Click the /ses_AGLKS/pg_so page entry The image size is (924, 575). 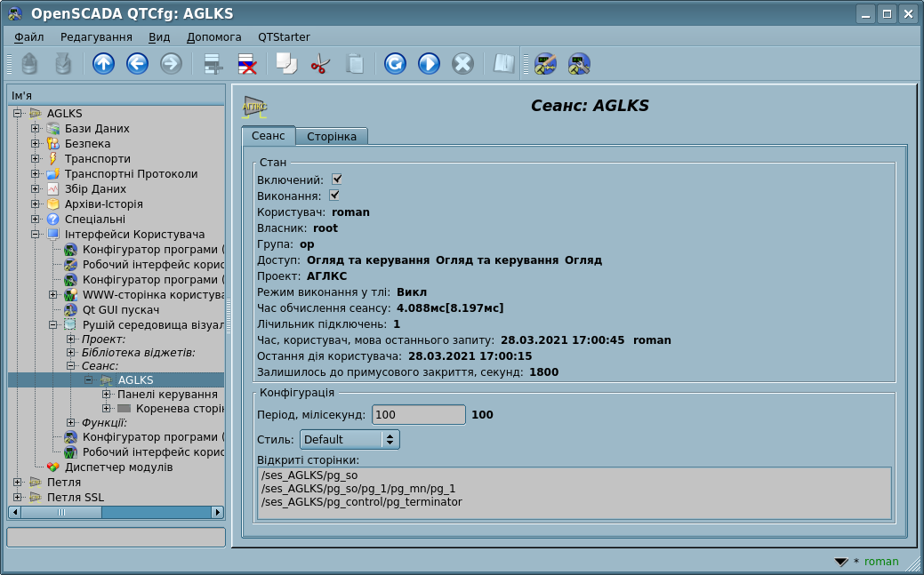pyautogui.click(x=309, y=475)
